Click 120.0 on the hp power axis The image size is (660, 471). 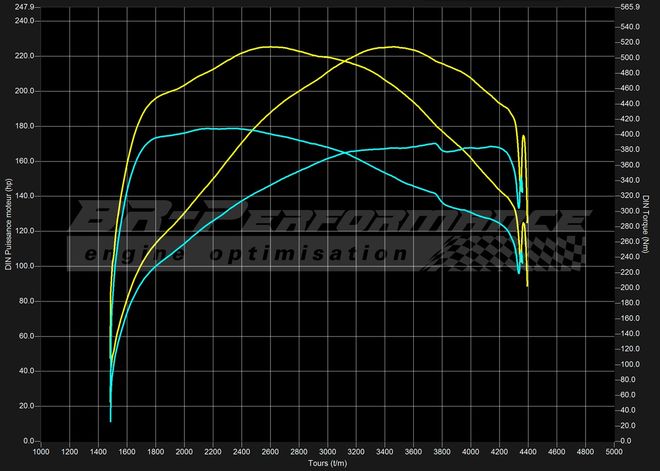click(27, 231)
